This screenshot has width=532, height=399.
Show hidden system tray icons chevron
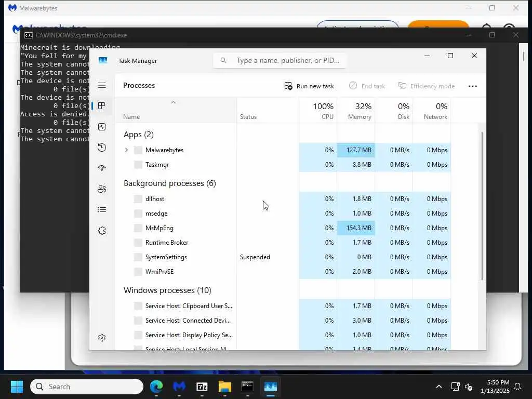438,387
